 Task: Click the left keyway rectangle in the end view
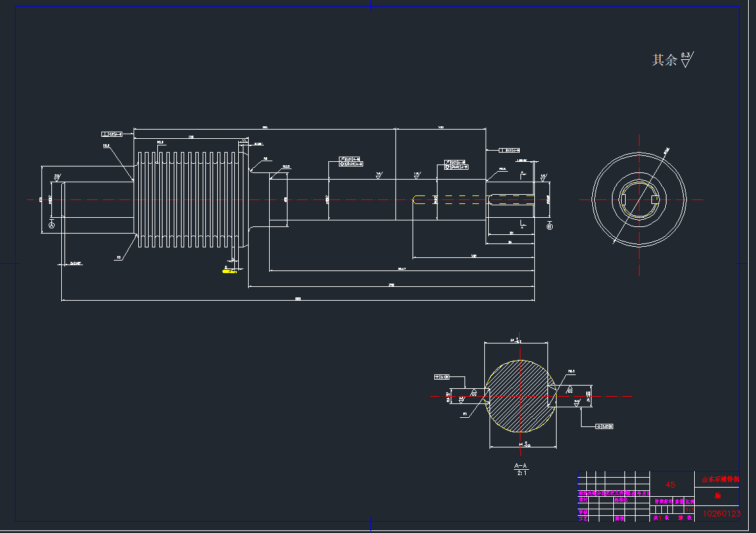(x=624, y=199)
